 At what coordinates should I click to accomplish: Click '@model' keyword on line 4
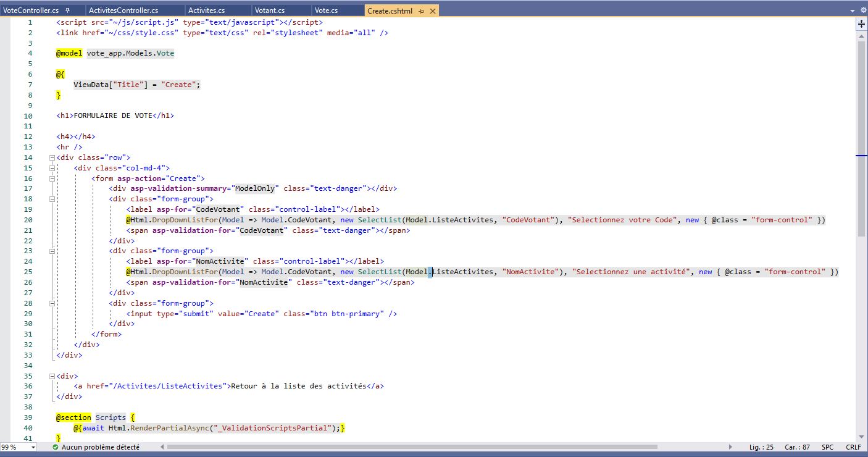[x=69, y=53]
